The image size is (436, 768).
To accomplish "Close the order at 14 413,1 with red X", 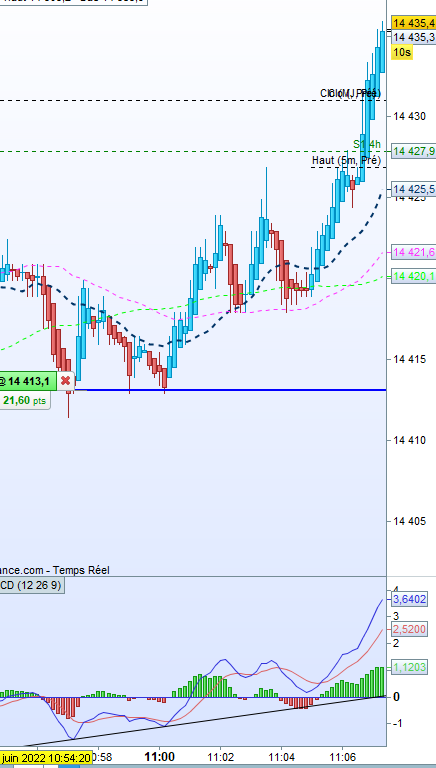I will pyautogui.click(x=66, y=381).
